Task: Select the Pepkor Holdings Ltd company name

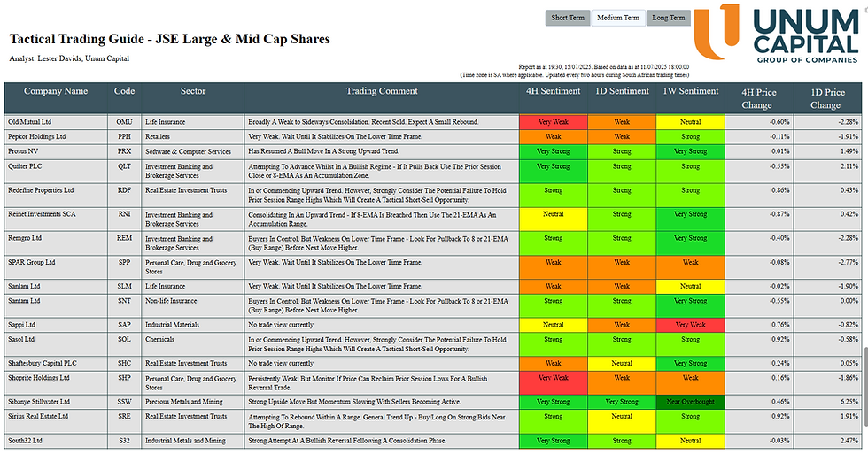Action: [36, 136]
